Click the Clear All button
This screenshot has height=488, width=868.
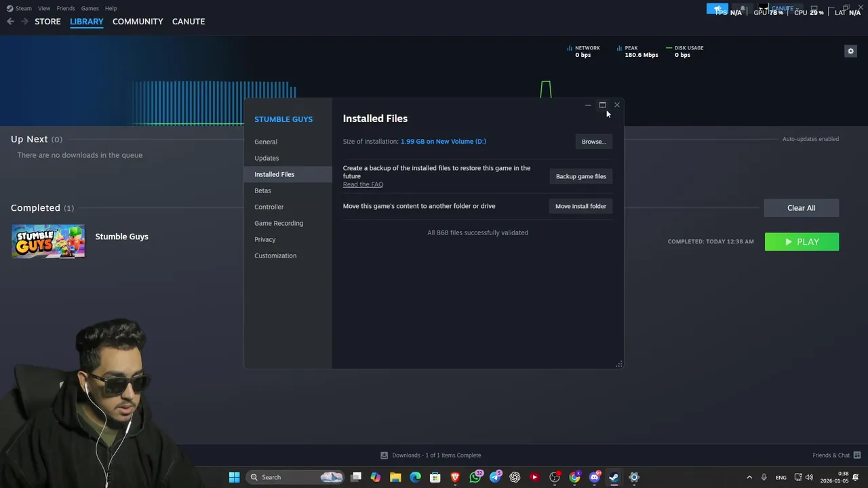[802, 208]
